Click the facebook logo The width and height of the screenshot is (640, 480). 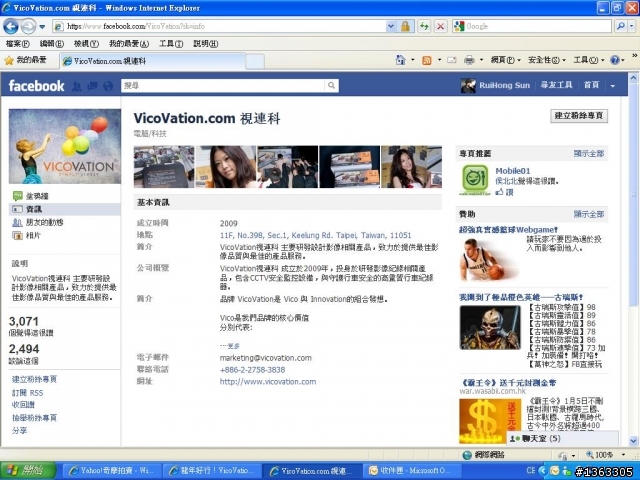[x=36, y=86]
